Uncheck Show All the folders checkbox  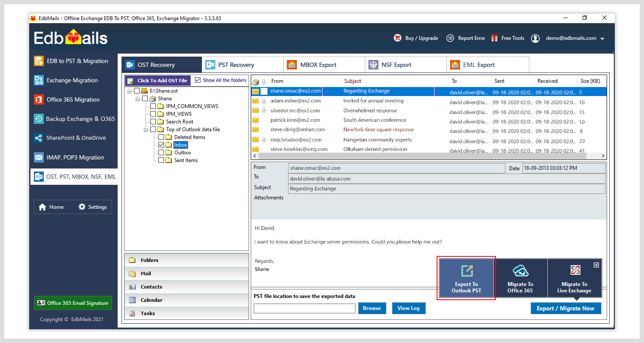click(198, 80)
